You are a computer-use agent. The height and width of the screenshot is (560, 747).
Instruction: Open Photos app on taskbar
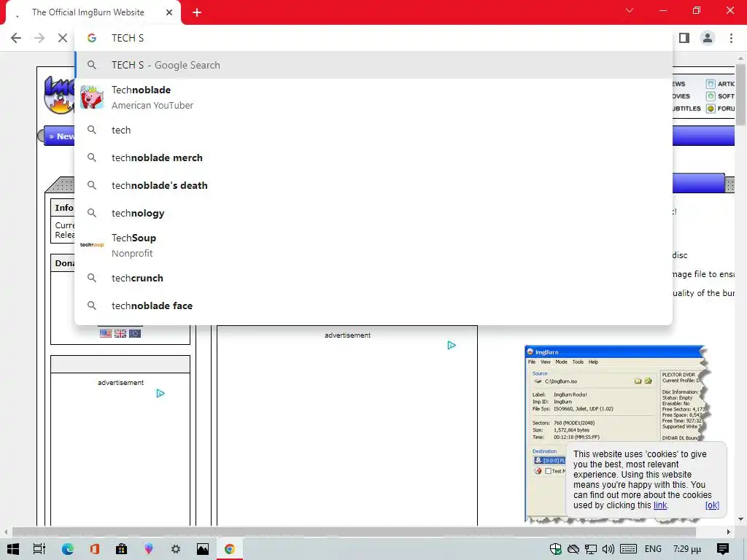coord(203,549)
